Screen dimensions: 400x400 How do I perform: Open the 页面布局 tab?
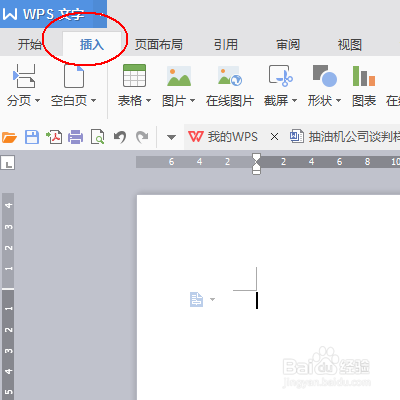tap(159, 44)
